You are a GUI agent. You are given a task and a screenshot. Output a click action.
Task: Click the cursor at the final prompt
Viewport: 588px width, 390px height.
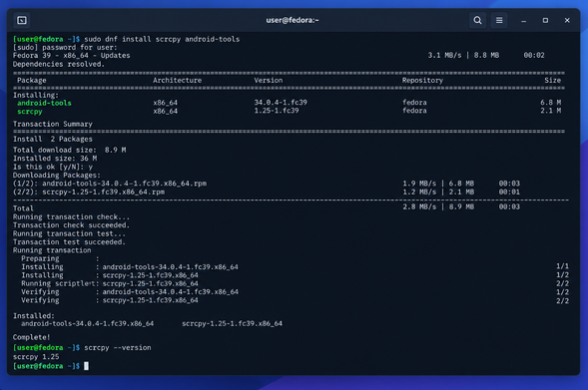tap(86, 366)
